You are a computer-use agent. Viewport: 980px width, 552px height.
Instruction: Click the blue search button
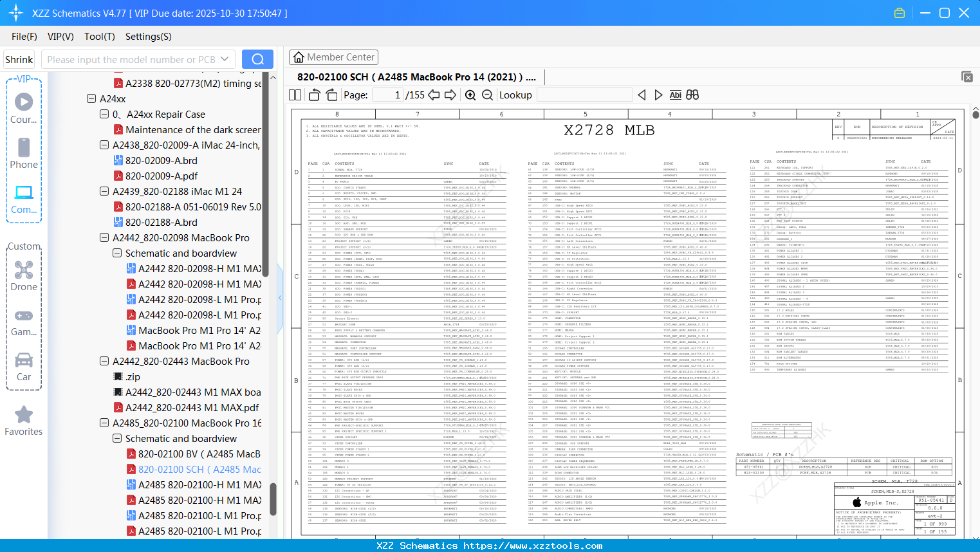tap(257, 59)
